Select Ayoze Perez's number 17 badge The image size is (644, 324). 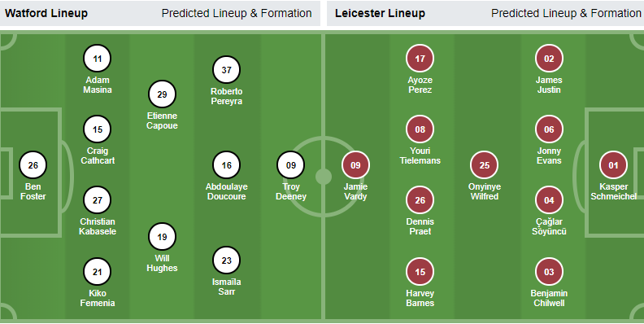click(x=420, y=59)
